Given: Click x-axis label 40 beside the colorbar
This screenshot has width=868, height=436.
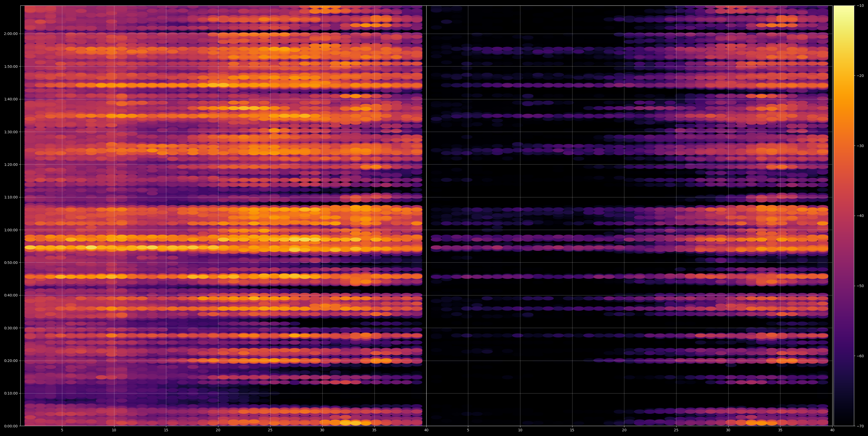Looking at the screenshot, I should click(832, 430).
